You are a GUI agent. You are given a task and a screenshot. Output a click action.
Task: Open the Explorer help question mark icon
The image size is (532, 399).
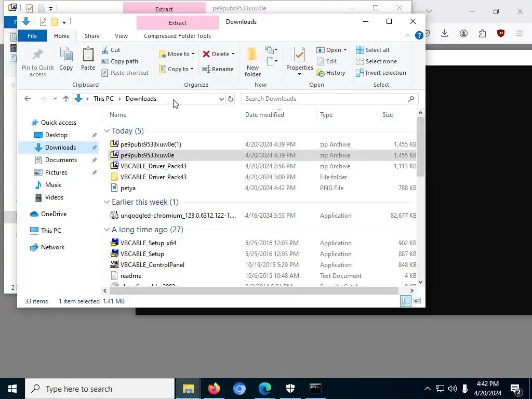419,35
